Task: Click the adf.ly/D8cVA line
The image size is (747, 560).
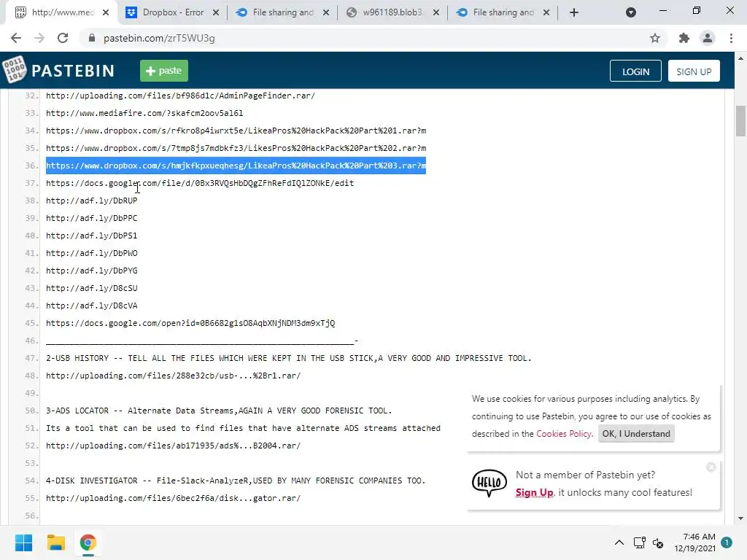Action: 91,306
